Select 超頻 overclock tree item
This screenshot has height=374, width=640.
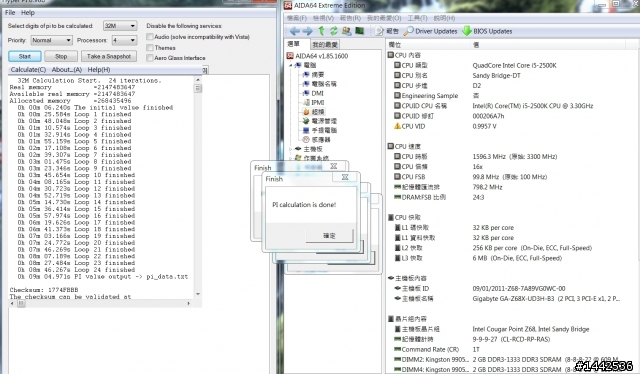[313, 112]
